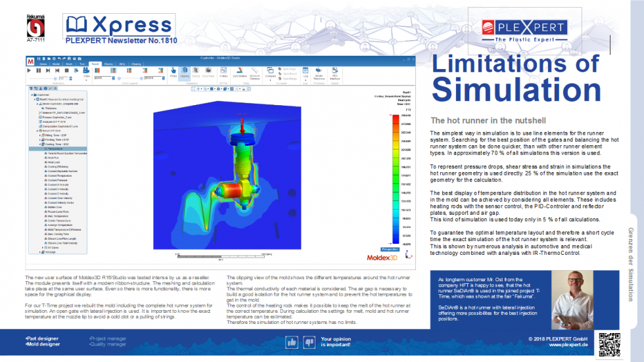Image resolution: width=644 pixels, height=362 pixels.
Task: Click the Slicing tool icon
Action: pyautogui.click(x=195, y=71)
